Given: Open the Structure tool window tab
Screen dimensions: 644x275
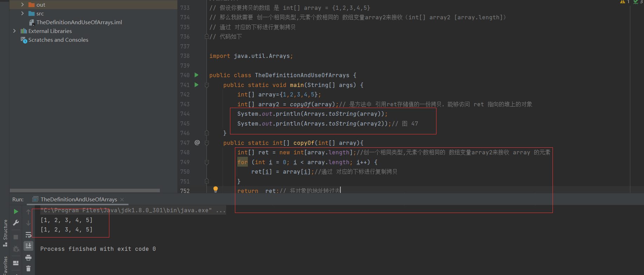Looking at the screenshot, I should pyautogui.click(x=5, y=233).
